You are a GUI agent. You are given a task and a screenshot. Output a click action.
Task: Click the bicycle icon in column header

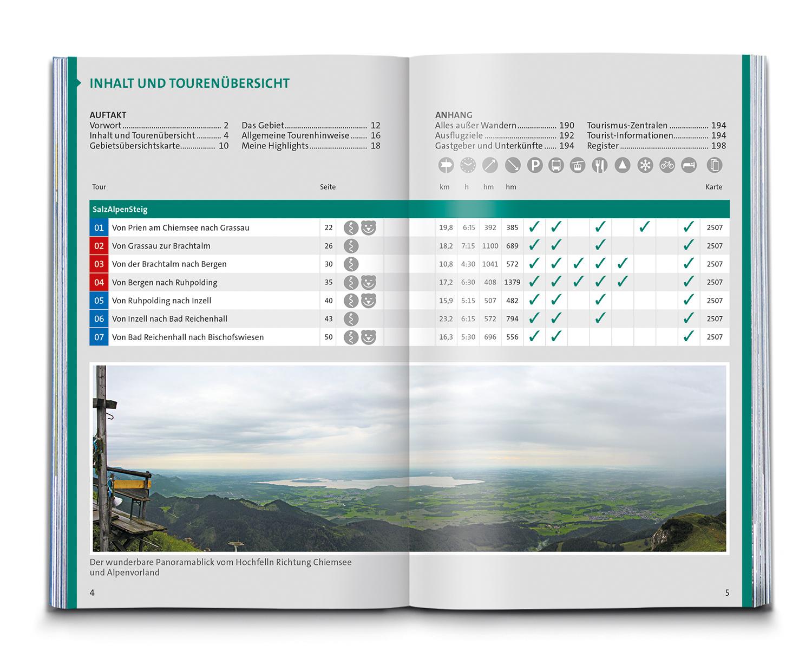(x=667, y=165)
